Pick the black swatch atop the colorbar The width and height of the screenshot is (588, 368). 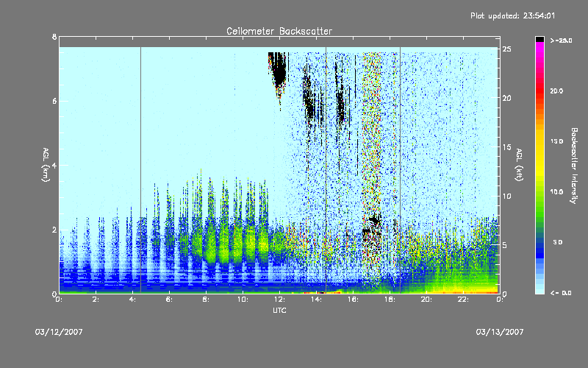click(539, 39)
